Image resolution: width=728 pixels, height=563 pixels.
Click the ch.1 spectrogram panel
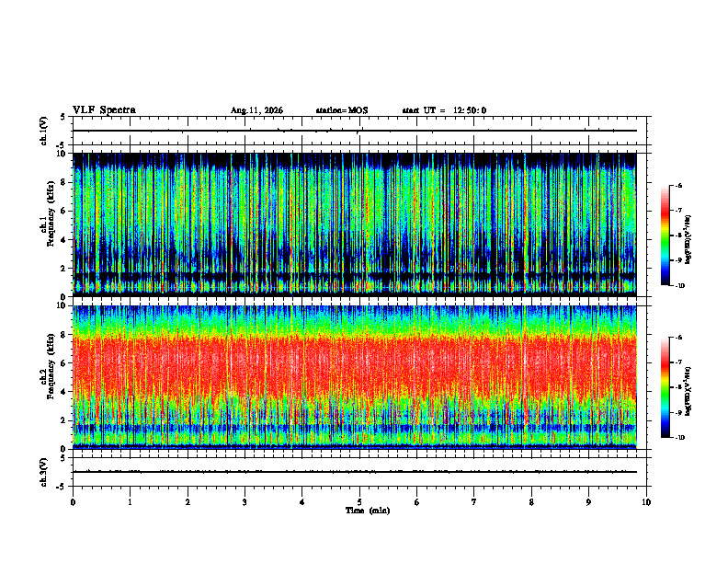point(355,224)
